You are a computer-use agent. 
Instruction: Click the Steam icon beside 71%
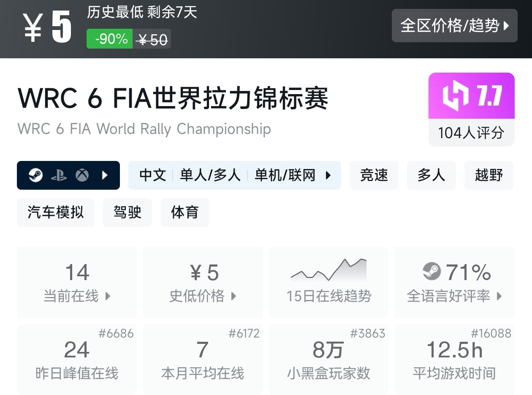[x=432, y=272]
